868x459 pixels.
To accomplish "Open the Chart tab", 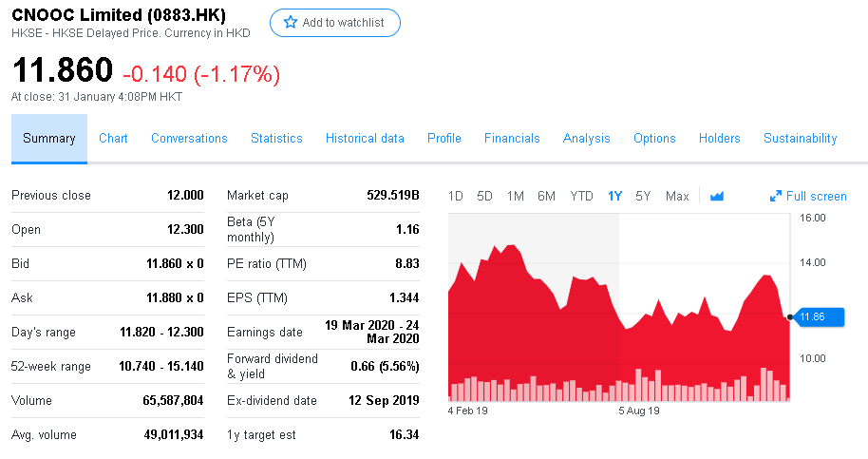I will [113, 139].
